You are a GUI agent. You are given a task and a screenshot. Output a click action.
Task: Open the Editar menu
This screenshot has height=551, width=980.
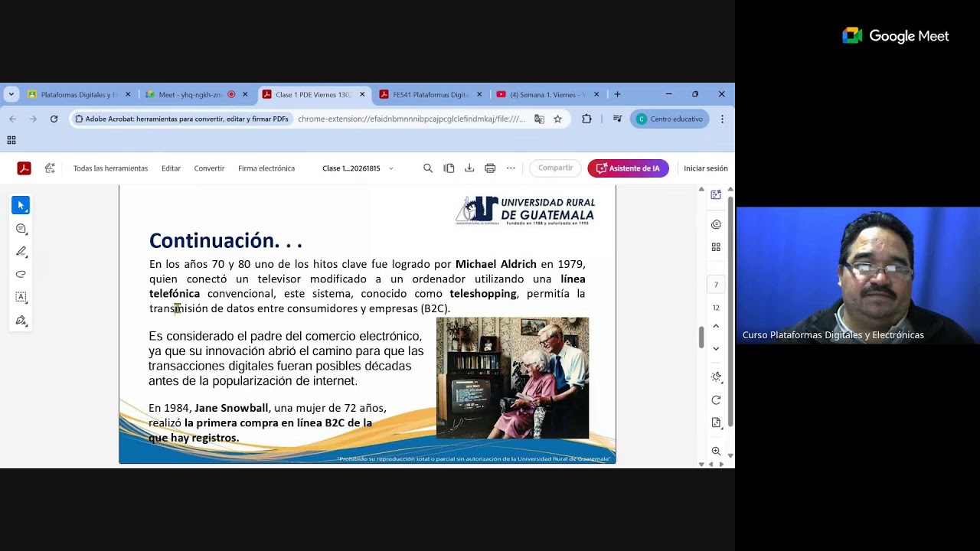tap(171, 168)
